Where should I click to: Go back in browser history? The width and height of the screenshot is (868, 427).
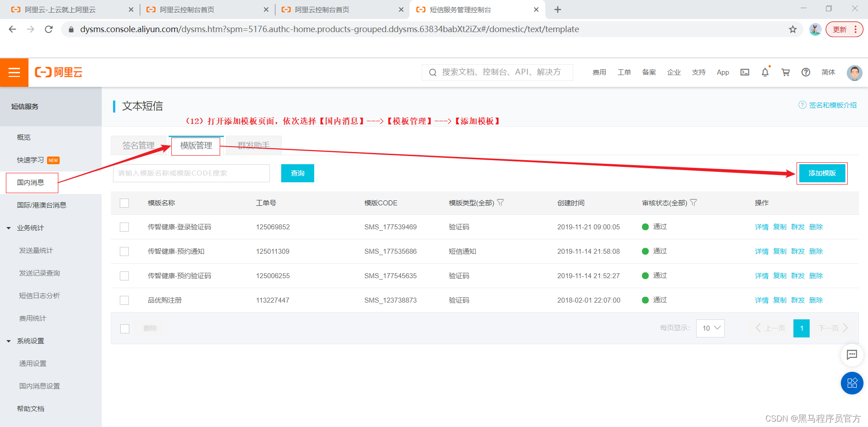pos(13,29)
